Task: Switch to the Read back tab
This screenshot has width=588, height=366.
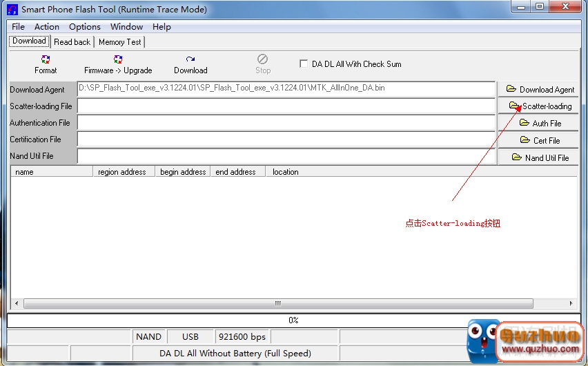Action: tap(72, 41)
